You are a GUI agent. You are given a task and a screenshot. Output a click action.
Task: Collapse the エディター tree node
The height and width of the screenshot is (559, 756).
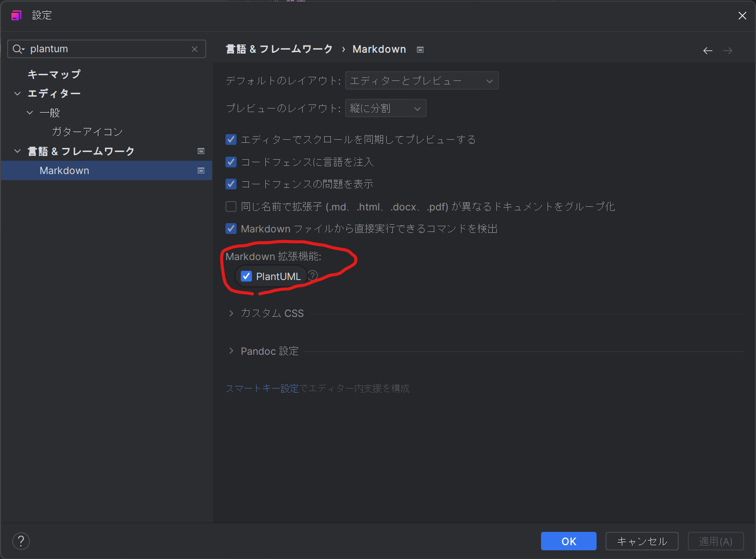click(x=17, y=94)
